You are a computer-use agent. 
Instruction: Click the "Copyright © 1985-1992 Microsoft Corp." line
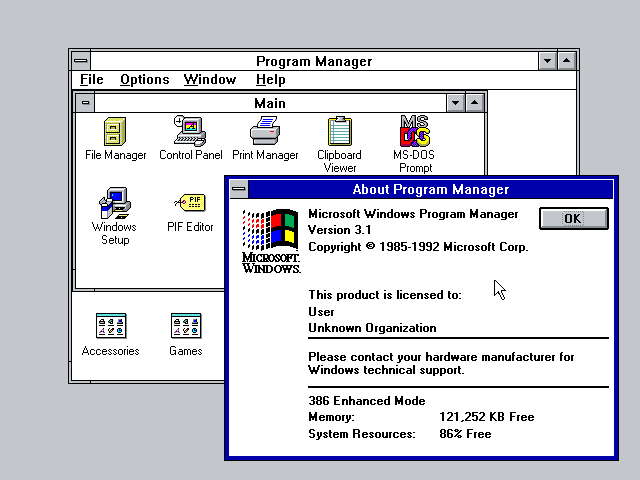pos(418,247)
